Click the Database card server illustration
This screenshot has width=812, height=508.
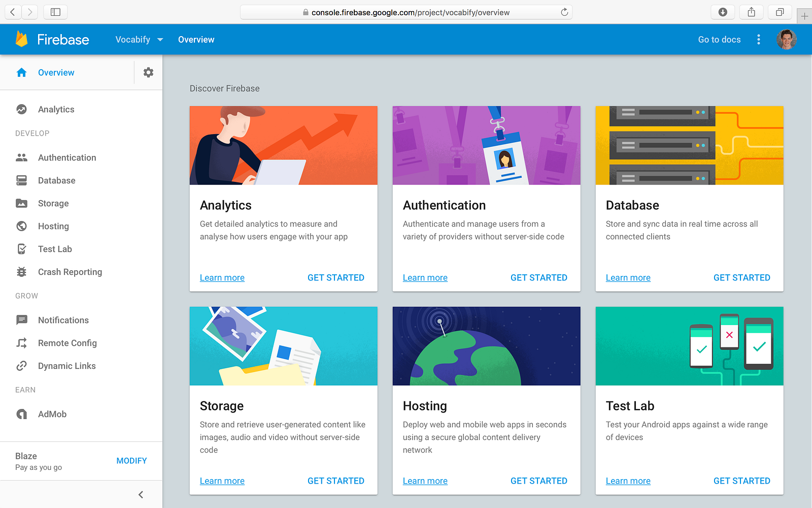(690, 145)
